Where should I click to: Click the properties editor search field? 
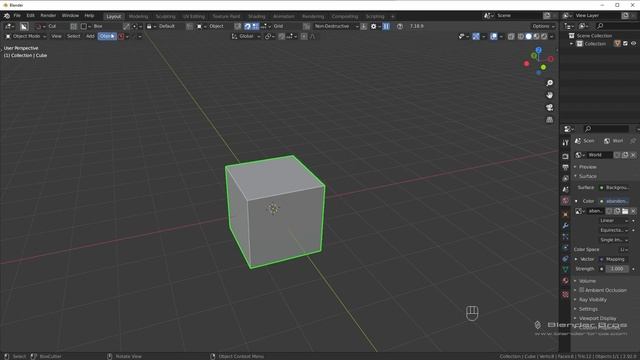[x=607, y=129]
